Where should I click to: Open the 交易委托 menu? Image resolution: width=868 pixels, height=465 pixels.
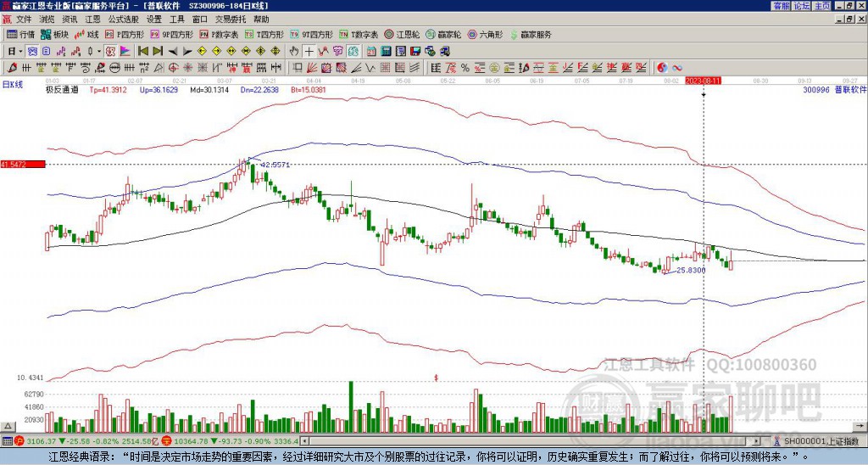pyautogui.click(x=231, y=20)
